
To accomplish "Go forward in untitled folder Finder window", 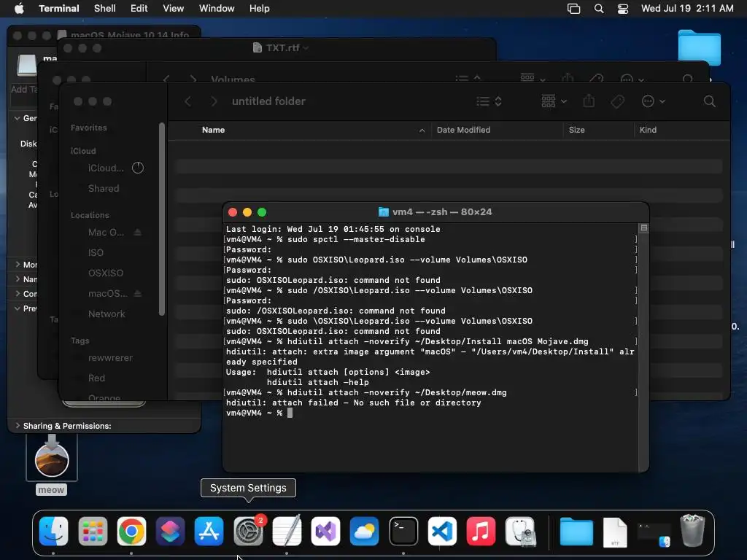I will 214,101.
